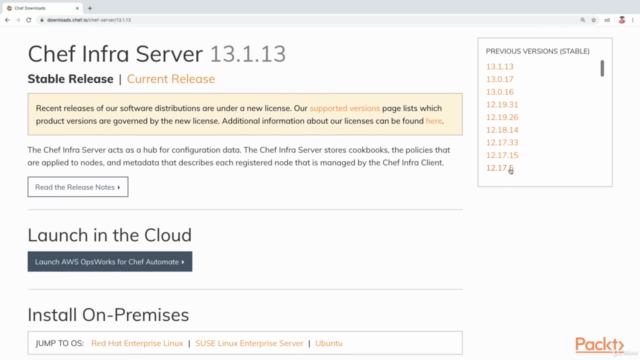The height and width of the screenshot is (360, 640).
Task: Jump to Ubuntu downloads
Action: tap(329, 343)
